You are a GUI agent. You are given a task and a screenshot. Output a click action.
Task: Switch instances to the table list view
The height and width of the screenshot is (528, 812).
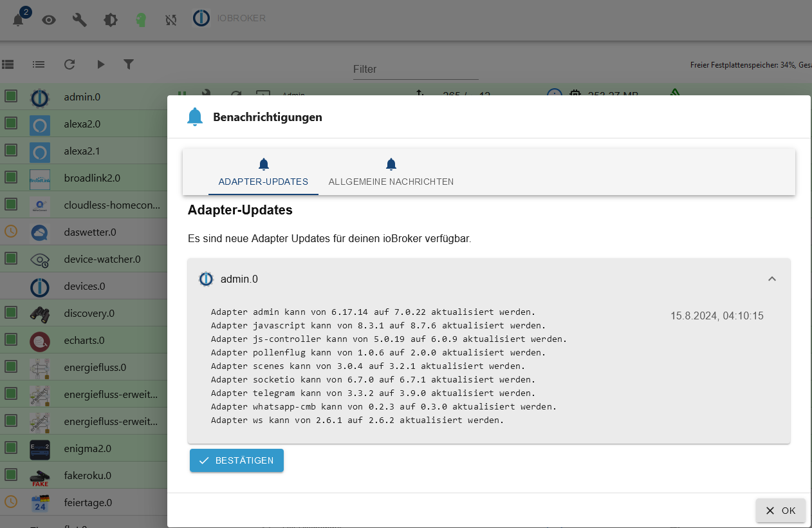[8, 64]
